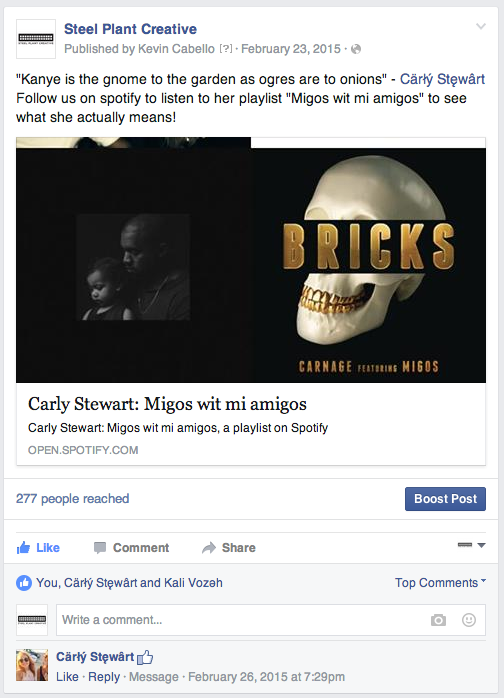Screen dimensions: 504x698
Task: Expand the Top Comments sort dropdown
Action: click(x=440, y=583)
